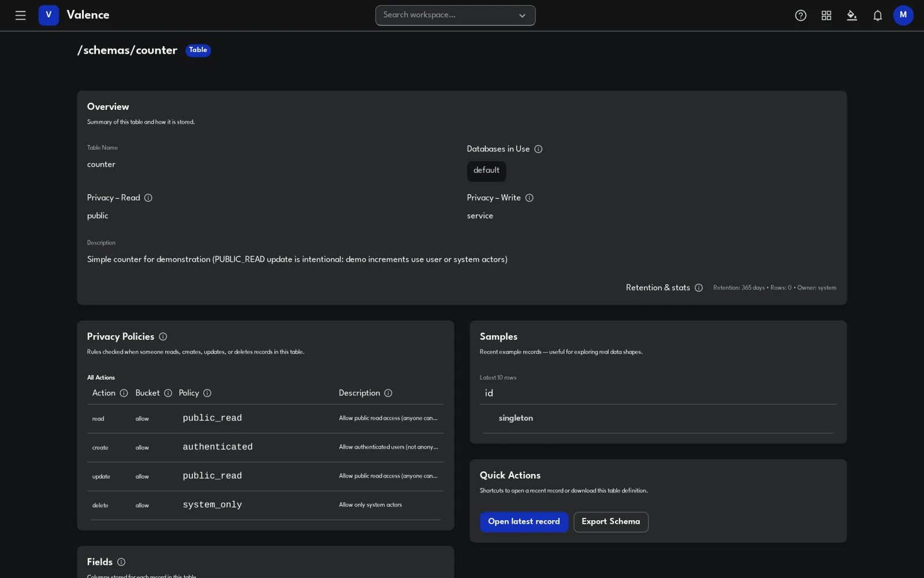Screen dimensions: 924x578
Task: Click into the Search workspace field
Action: point(455,15)
